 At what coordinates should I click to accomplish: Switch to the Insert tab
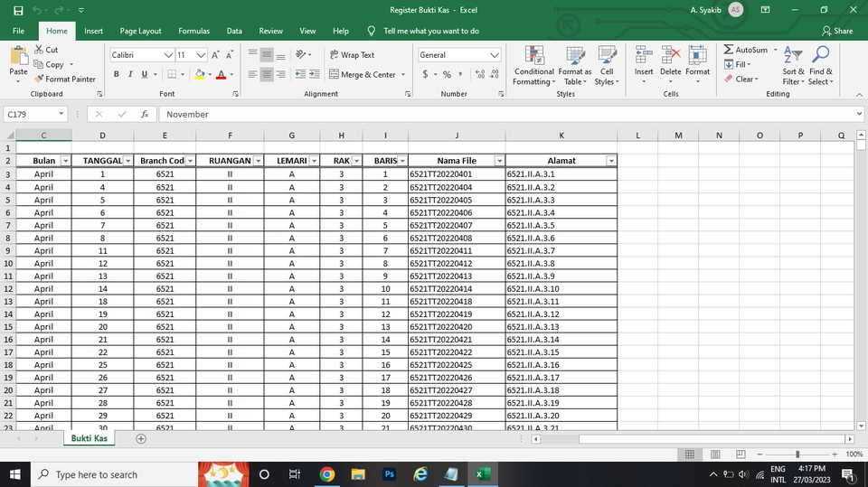pos(93,31)
